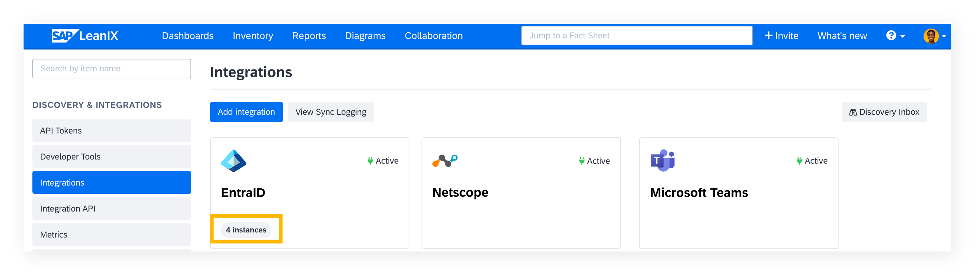Click the Search by item name field

click(111, 68)
